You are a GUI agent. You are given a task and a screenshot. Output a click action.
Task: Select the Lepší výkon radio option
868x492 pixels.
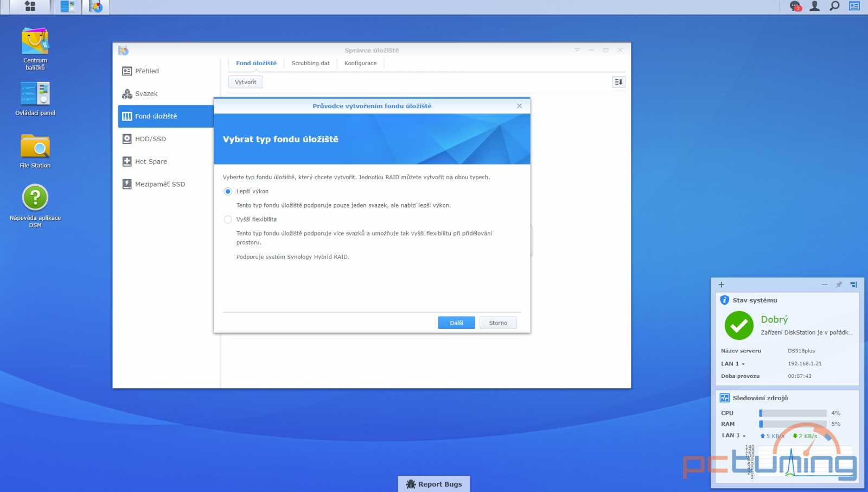tap(228, 191)
